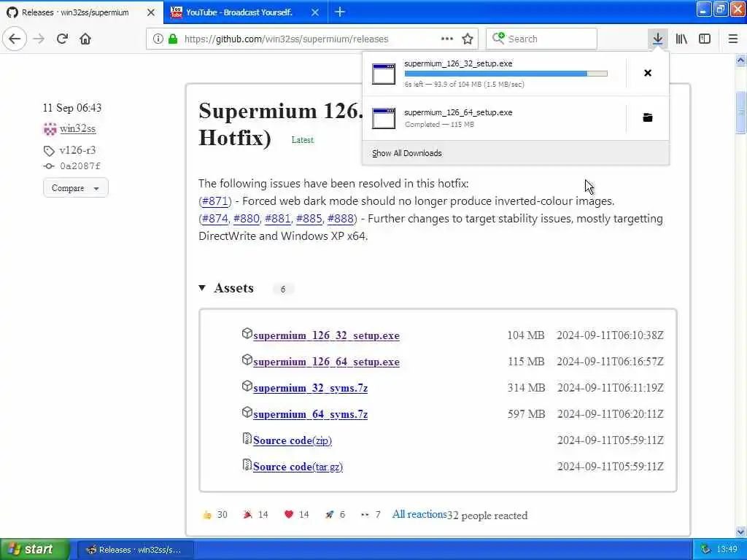Download supermium_126_64_setup.exe asset link
Screen dimensions: 747x560
click(326, 362)
